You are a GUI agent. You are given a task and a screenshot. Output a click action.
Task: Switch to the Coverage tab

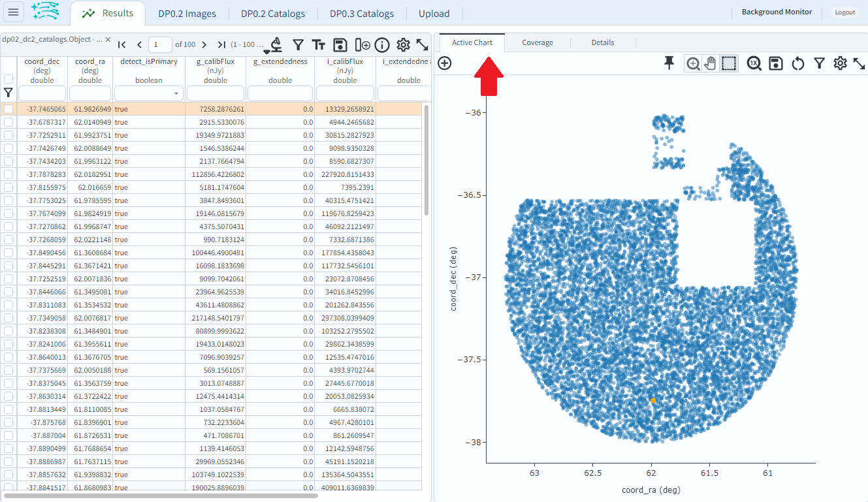point(537,42)
